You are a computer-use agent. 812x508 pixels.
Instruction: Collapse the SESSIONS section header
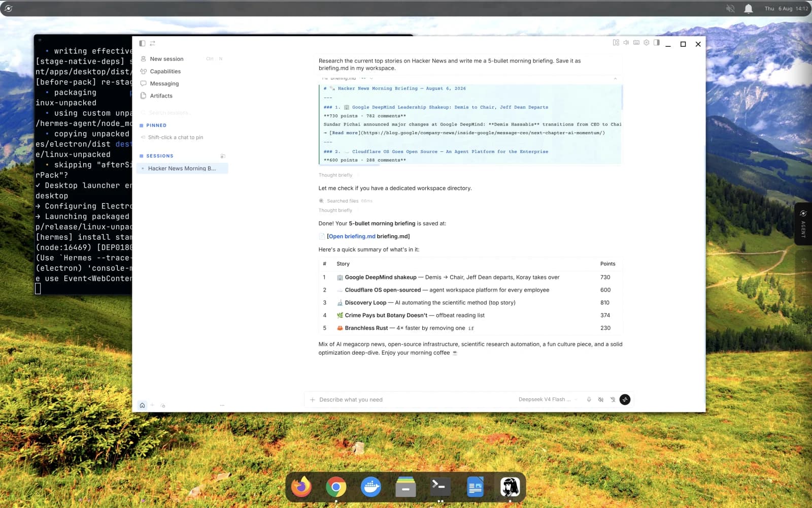[x=156, y=156]
